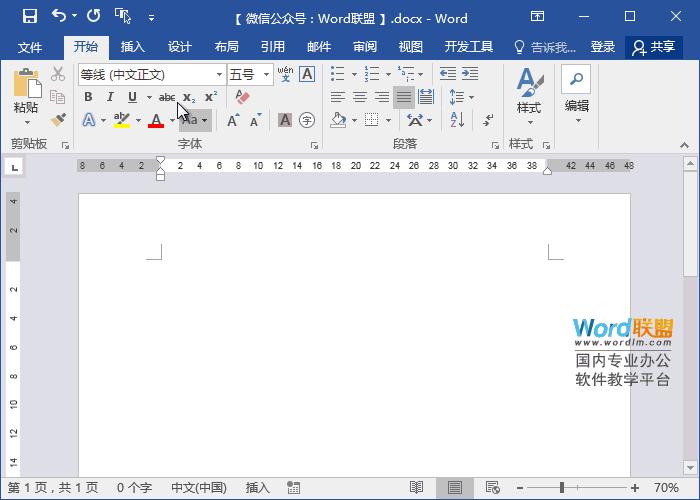The image size is (700, 500).
Task: Adjust the zoom slider handle
Action: coord(562,488)
